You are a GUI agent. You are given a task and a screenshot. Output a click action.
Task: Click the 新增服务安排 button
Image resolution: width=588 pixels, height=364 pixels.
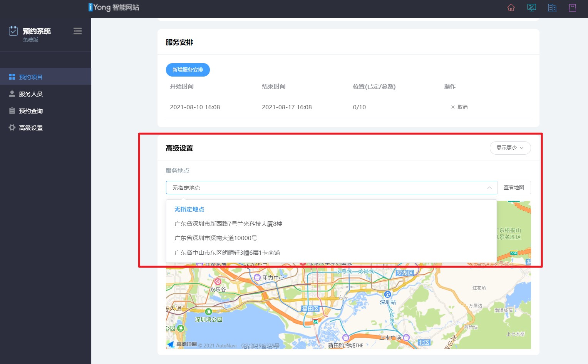click(188, 70)
